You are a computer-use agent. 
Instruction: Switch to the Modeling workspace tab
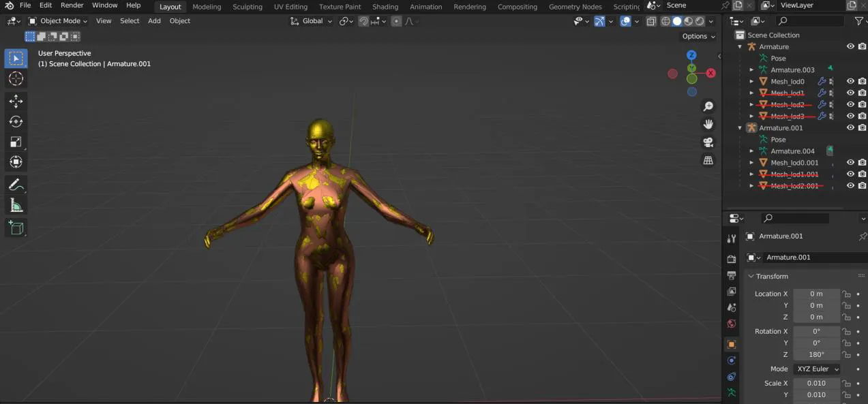(207, 6)
